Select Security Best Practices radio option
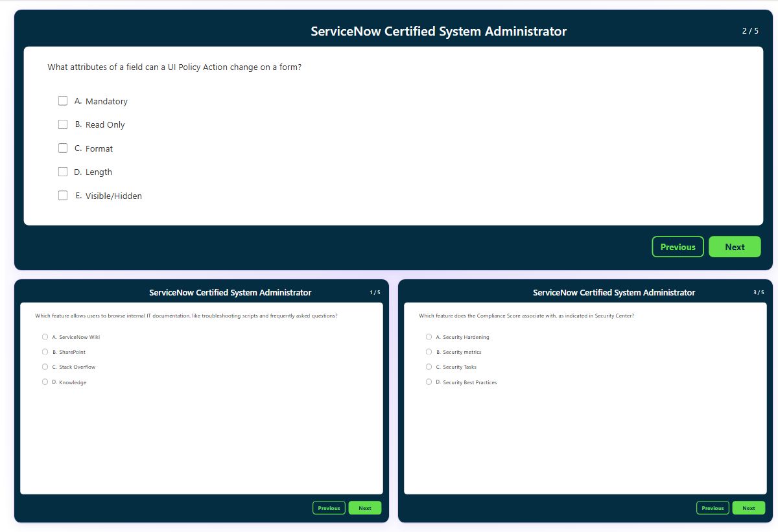This screenshot has height=532, width=778. pos(429,382)
